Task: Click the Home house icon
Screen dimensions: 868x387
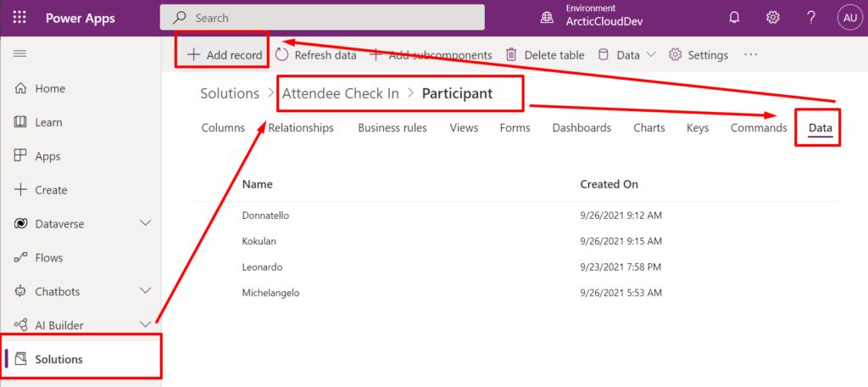Action: pyautogui.click(x=20, y=88)
